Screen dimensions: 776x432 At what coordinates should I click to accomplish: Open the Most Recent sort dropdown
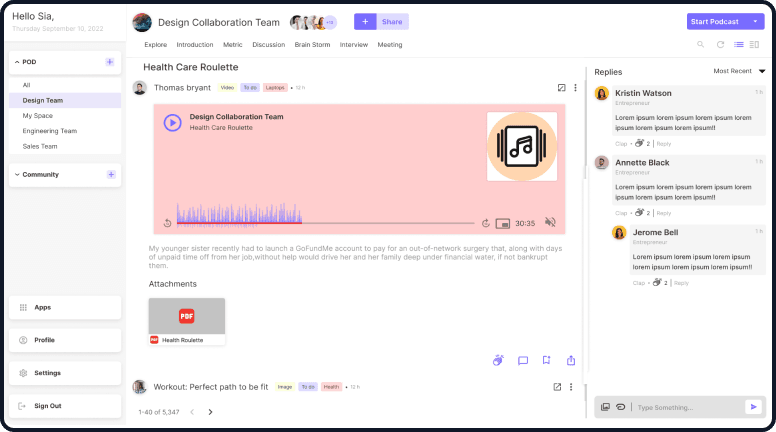pyautogui.click(x=761, y=72)
